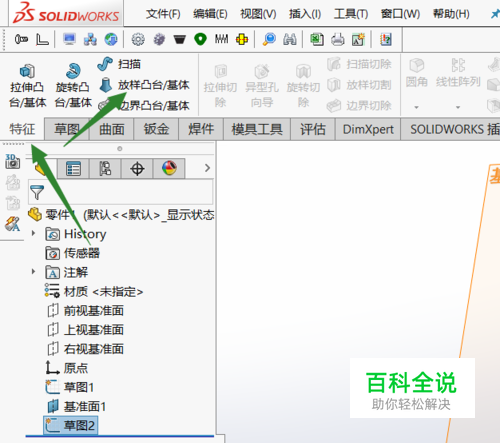Click the printer toolbar icon
This screenshot has height=443, width=500.
coord(338,40)
